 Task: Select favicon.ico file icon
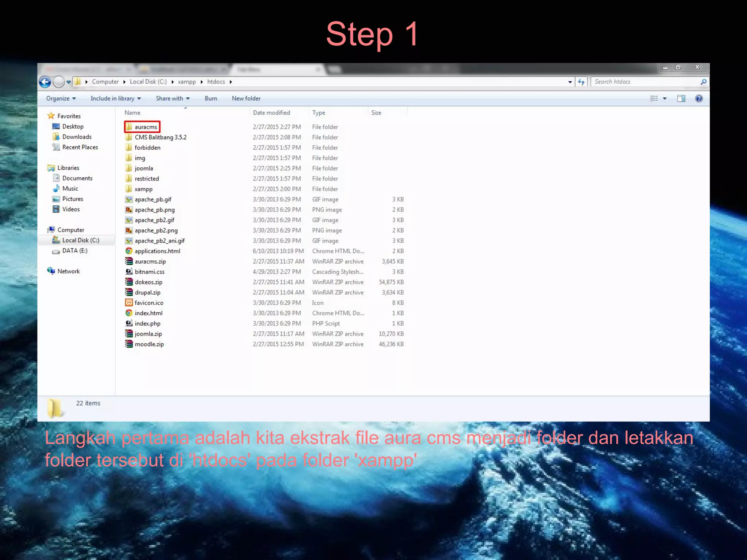click(x=129, y=303)
